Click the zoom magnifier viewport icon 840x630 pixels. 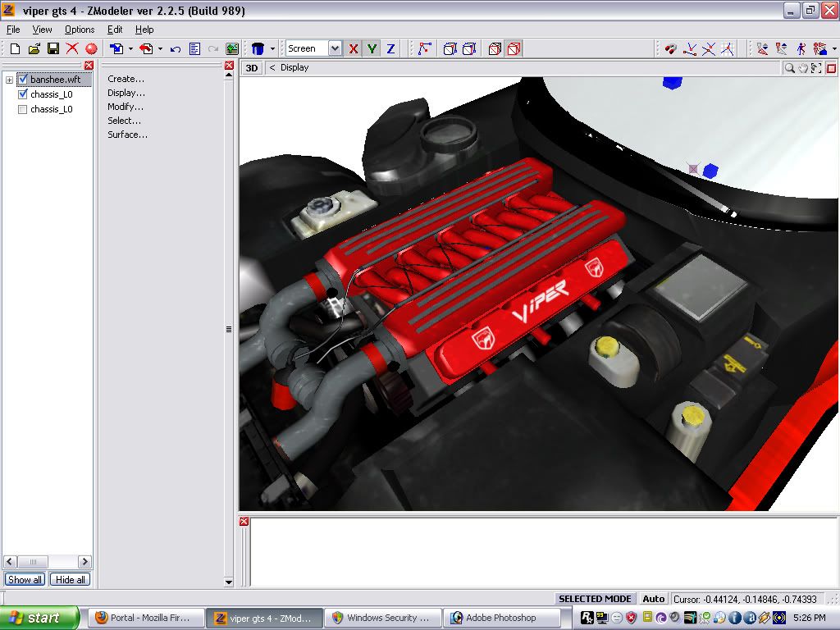(x=789, y=68)
